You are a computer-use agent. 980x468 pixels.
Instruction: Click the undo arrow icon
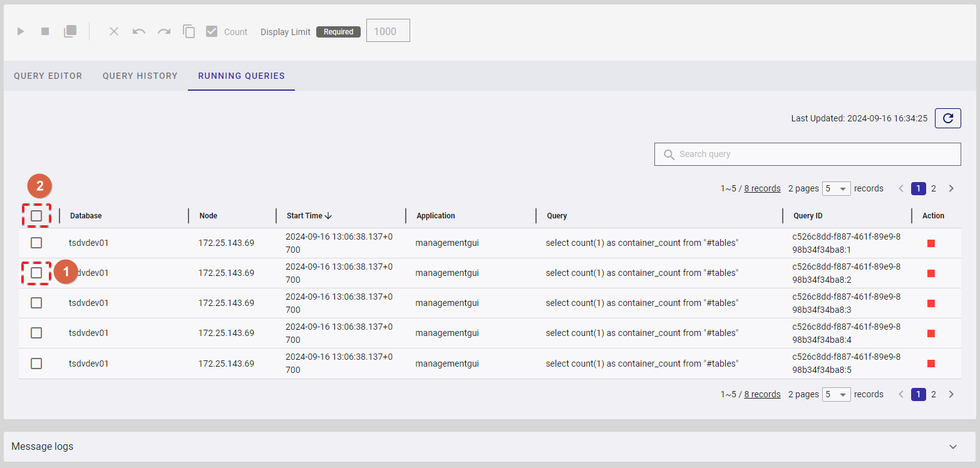coord(139,31)
